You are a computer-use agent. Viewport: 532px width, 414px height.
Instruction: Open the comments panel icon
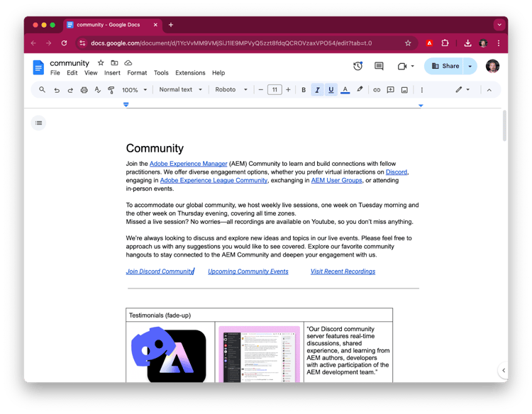tap(379, 66)
